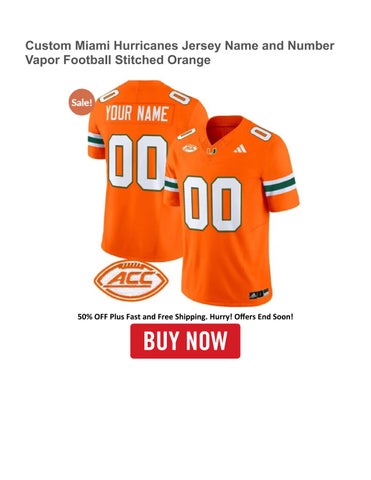Click left shoulder 00 on back jersey
The image size is (371, 480).
109,96
